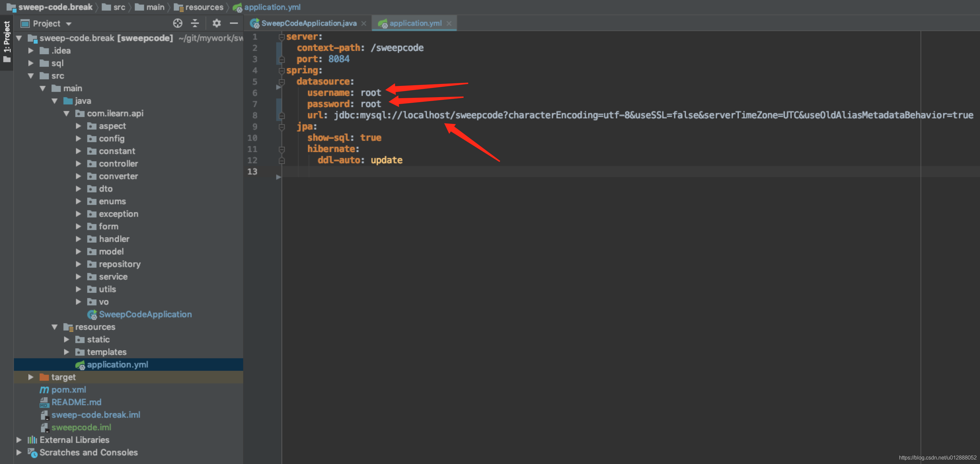Expand the repository package
The height and width of the screenshot is (464, 980).
click(x=78, y=264)
